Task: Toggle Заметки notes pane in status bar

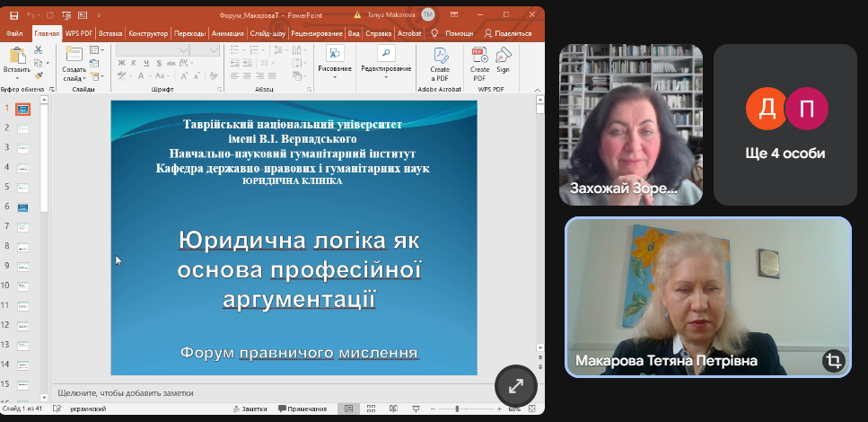Action: click(x=254, y=409)
